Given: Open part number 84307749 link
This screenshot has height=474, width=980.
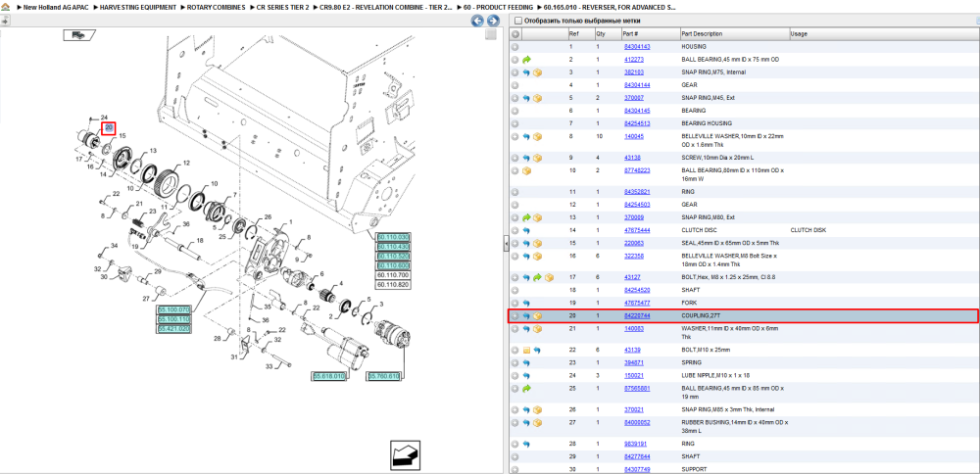Looking at the screenshot, I should (637, 470).
